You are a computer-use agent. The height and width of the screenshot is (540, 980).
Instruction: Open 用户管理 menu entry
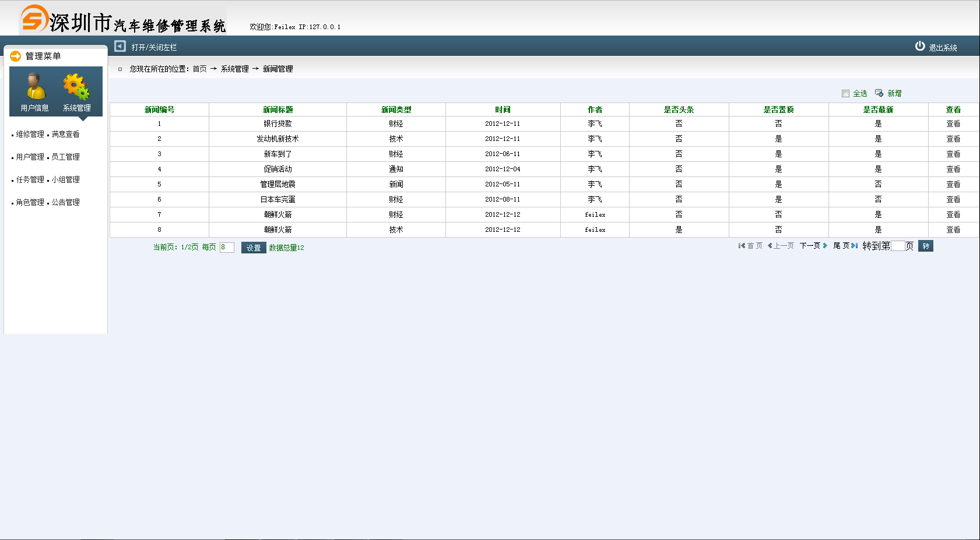[x=30, y=157]
